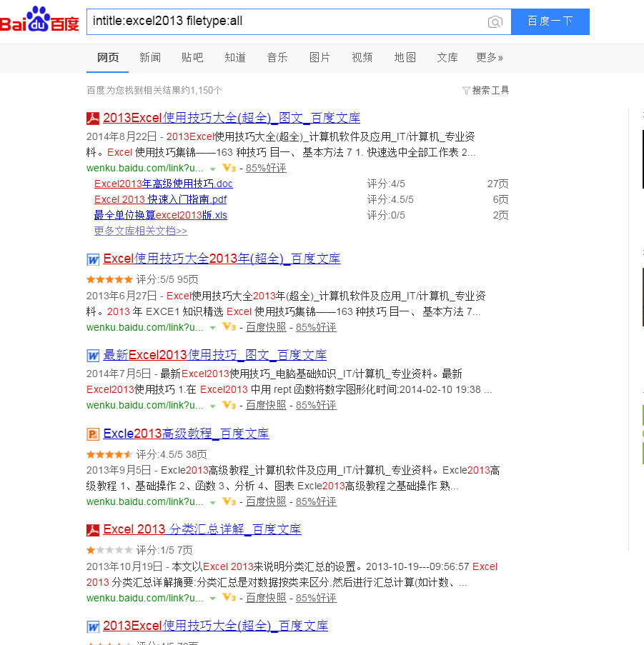The image size is (644, 645).
Task: Switch to the 地图 tab
Action: click(x=405, y=58)
